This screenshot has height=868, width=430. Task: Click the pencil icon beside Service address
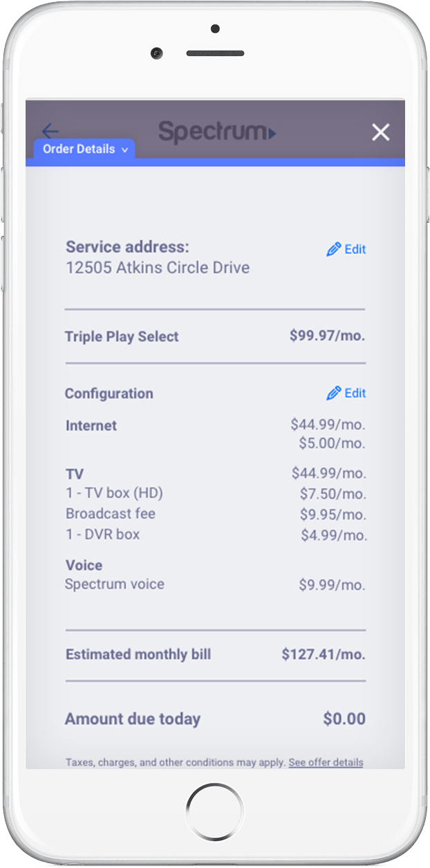click(334, 250)
